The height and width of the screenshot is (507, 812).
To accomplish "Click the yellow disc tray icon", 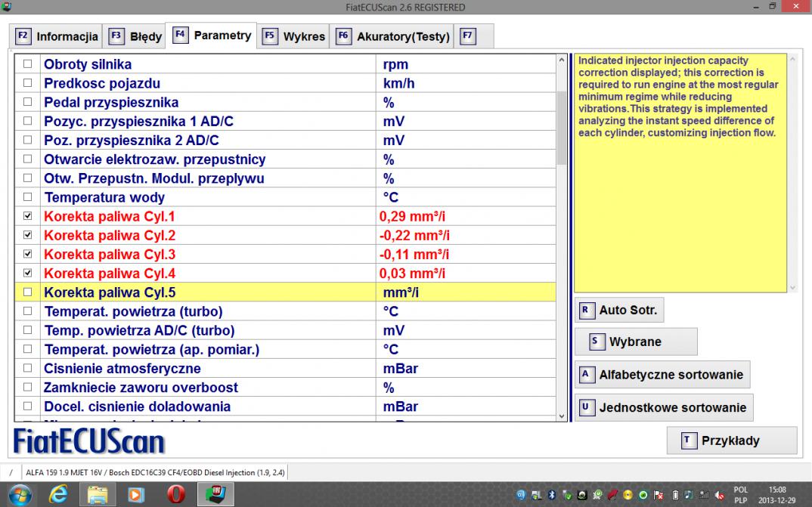I will 628,495.
